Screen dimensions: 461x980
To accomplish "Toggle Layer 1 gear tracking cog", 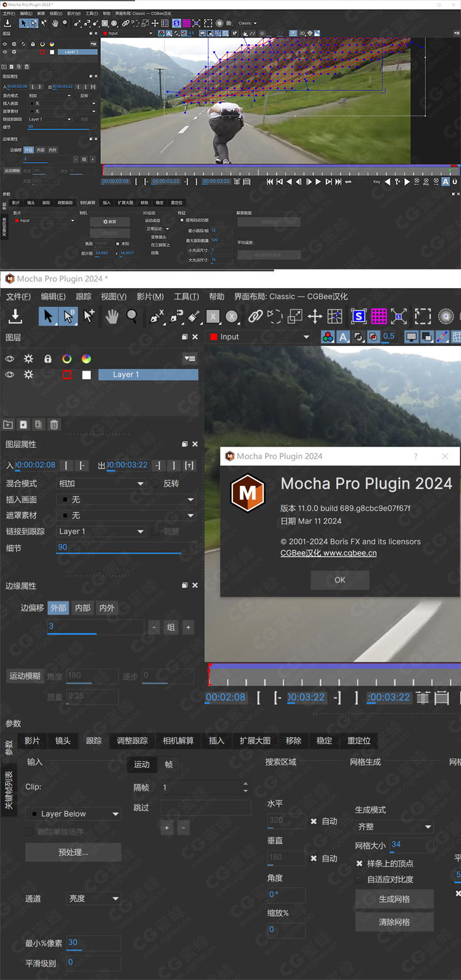I will (x=28, y=374).
